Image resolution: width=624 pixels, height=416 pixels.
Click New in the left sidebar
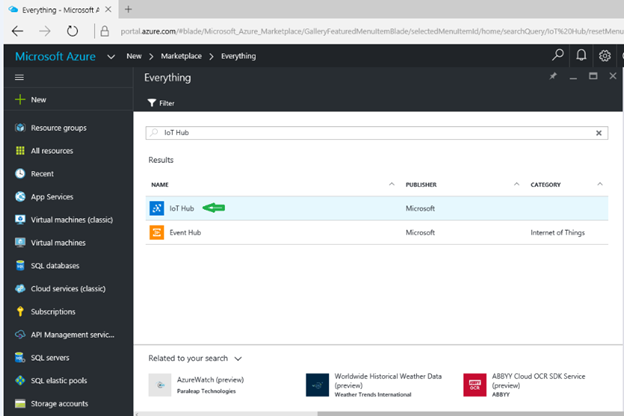coord(38,100)
